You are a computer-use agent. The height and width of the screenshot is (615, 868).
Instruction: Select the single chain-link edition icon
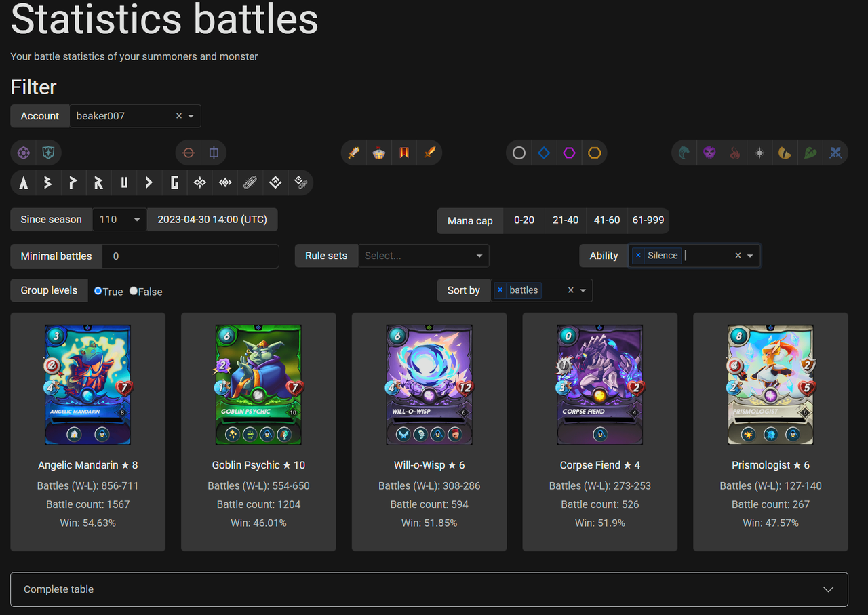point(250,182)
